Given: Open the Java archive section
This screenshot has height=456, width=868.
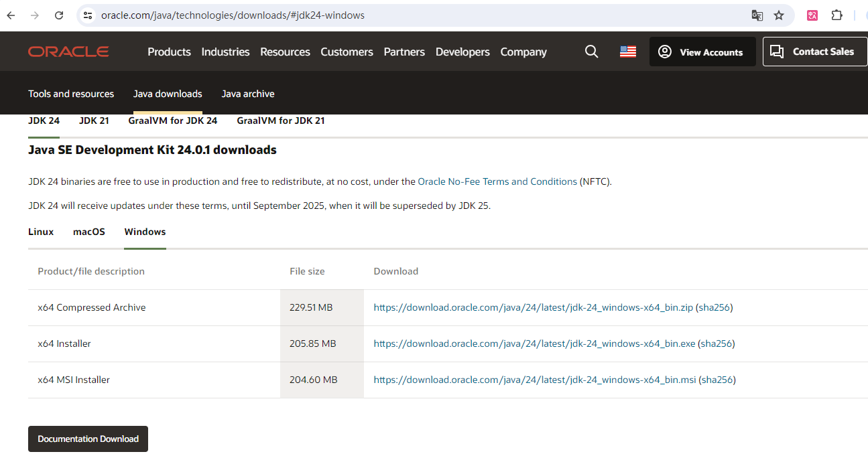Looking at the screenshot, I should 247,94.
